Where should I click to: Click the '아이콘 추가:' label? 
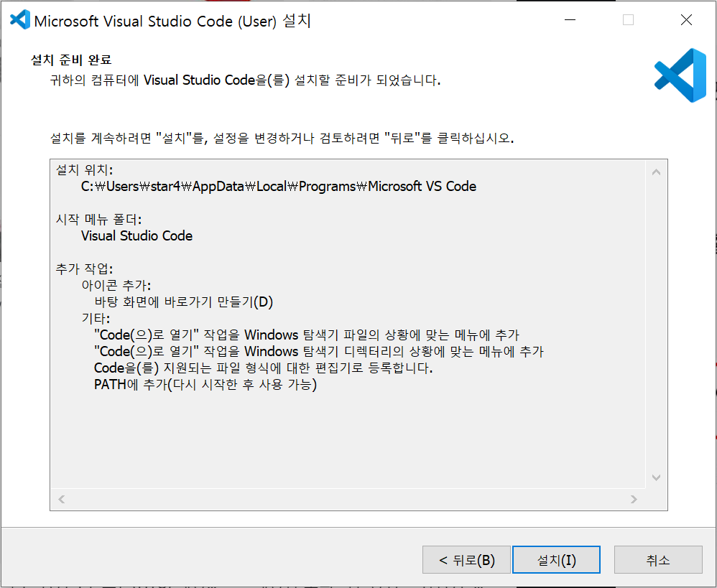[x=116, y=286]
